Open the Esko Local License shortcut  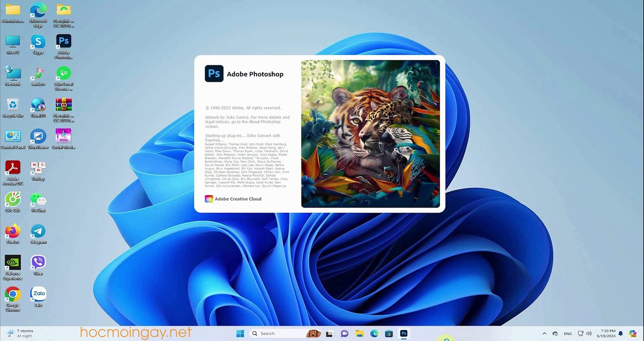[x=63, y=78]
